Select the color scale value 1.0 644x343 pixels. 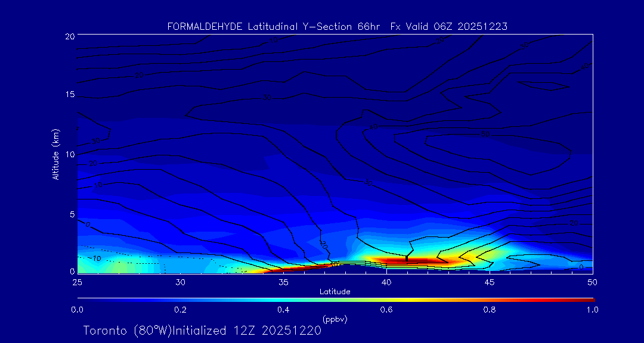click(592, 310)
